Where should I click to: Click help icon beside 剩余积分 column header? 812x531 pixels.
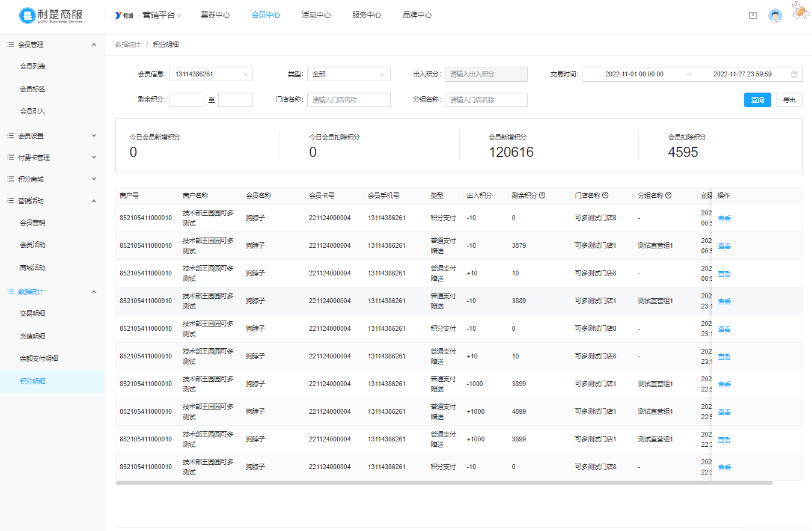[x=542, y=195]
